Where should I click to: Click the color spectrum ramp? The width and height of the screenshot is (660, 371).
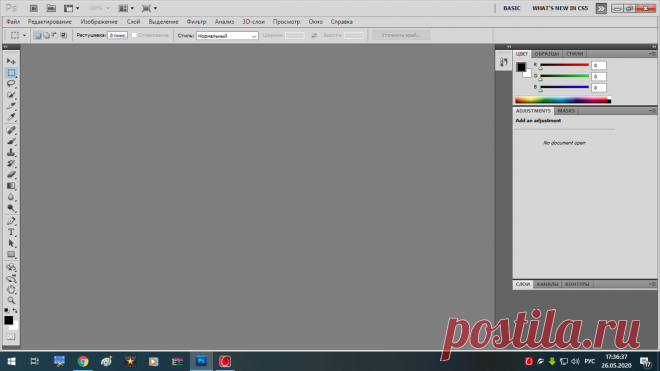pyautogui.click(x=563, y=100)
